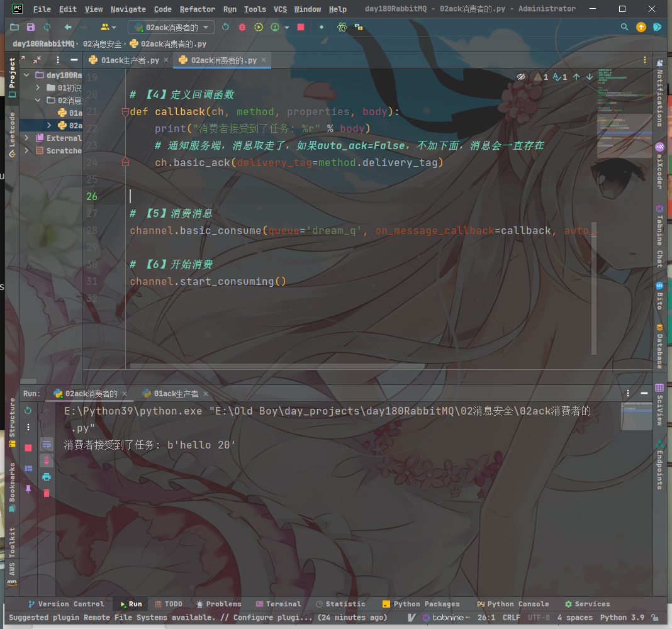Screen dimensions: 672x629
Task: Toggle the Bookmarks tool window
Action: (12, 487)
